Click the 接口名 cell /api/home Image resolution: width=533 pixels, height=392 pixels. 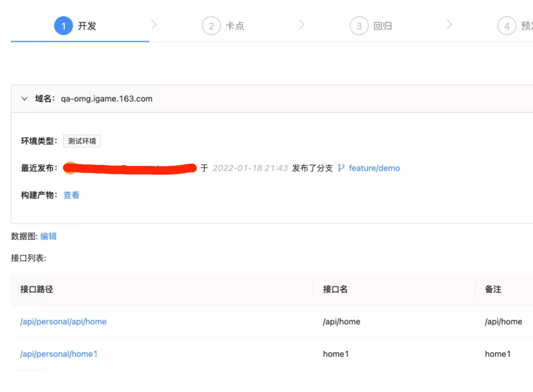(342, 321)
